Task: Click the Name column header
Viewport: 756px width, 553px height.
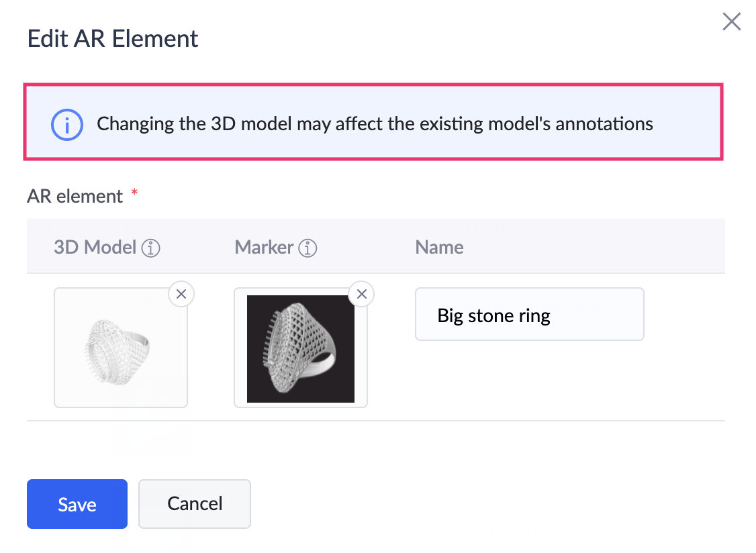Action: point(439,248)
